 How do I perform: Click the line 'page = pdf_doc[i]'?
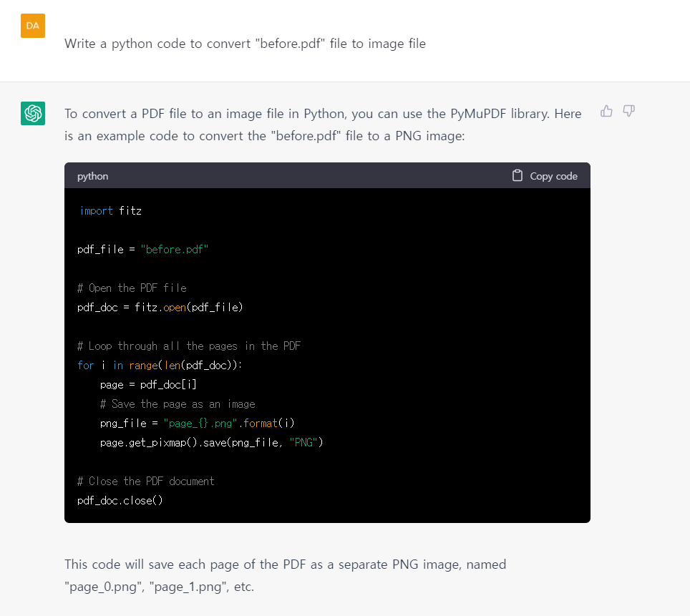(x=148, y=385)
